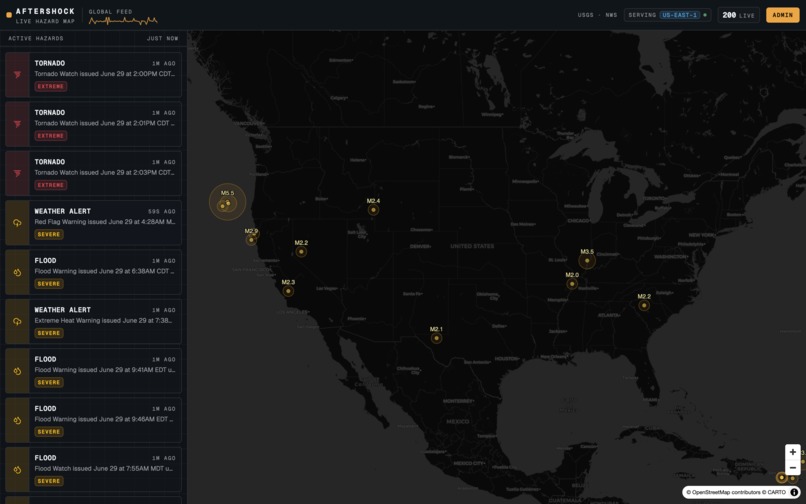This screenshot has width=806, height=504.
Task: Click the flood icon on the 6:38AM Flood Warning card
Action: point(17,273)
